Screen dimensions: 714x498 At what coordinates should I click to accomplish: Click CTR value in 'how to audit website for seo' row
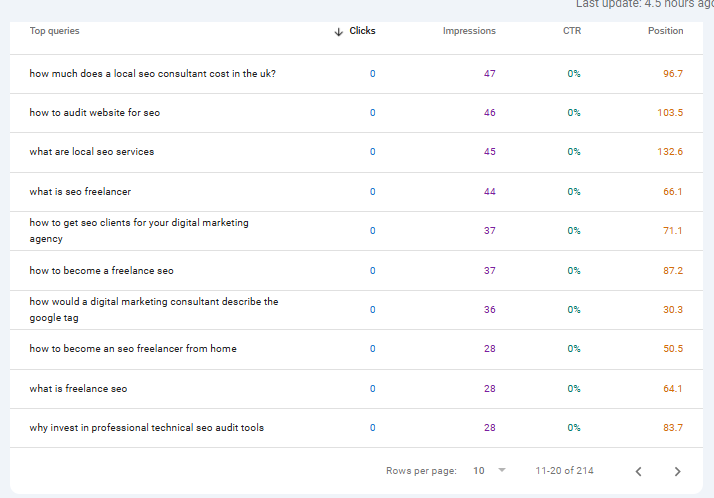tap(574, 113)
